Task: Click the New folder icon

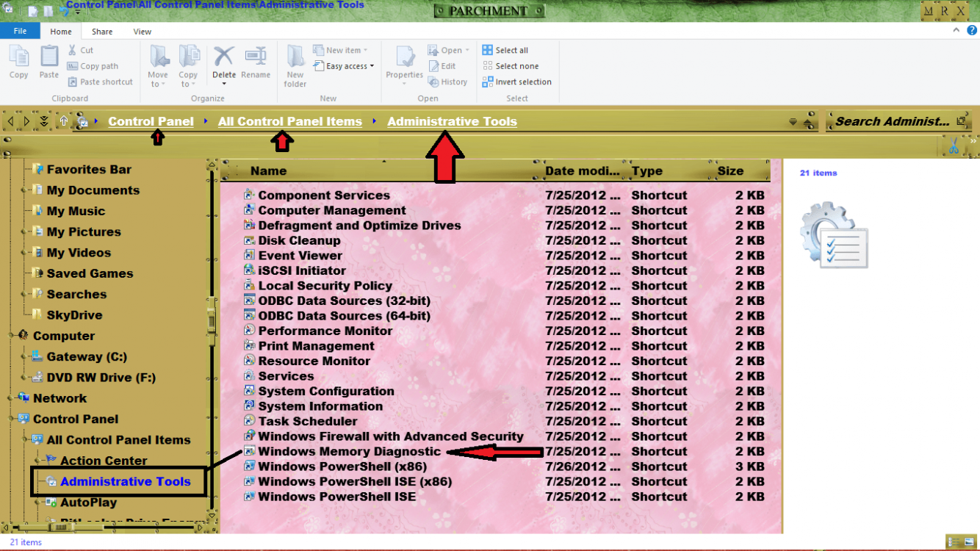Action: (295, 57)
